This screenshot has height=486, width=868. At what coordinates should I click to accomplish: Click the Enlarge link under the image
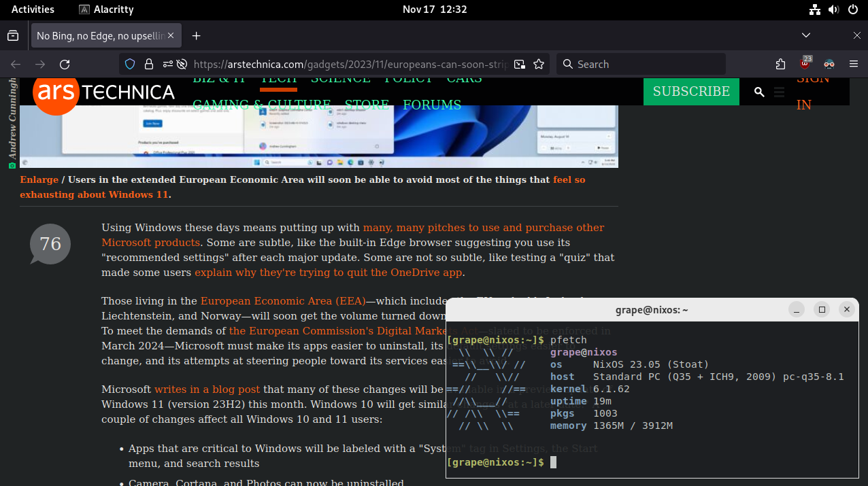[x=39, y=179]
